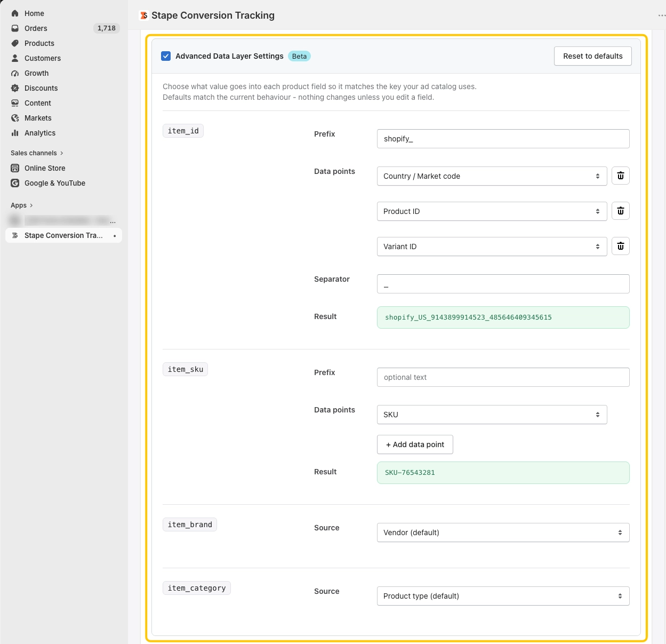Image resolution: width=666 pixels, height=644 pixels.
Task: Click the Markets globe icon
Action: point(15,118)
